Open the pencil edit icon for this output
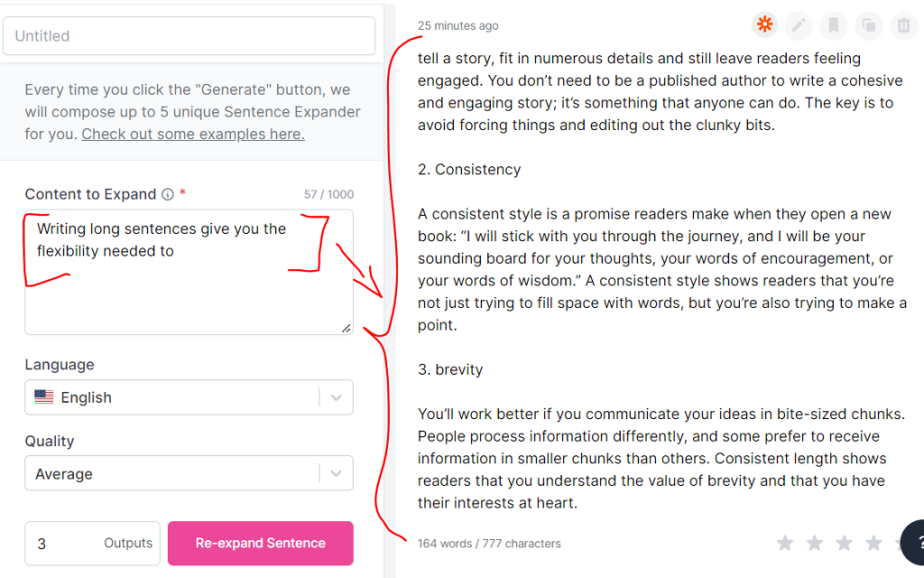Screen dimensions: 924x578 coord(798,24)
